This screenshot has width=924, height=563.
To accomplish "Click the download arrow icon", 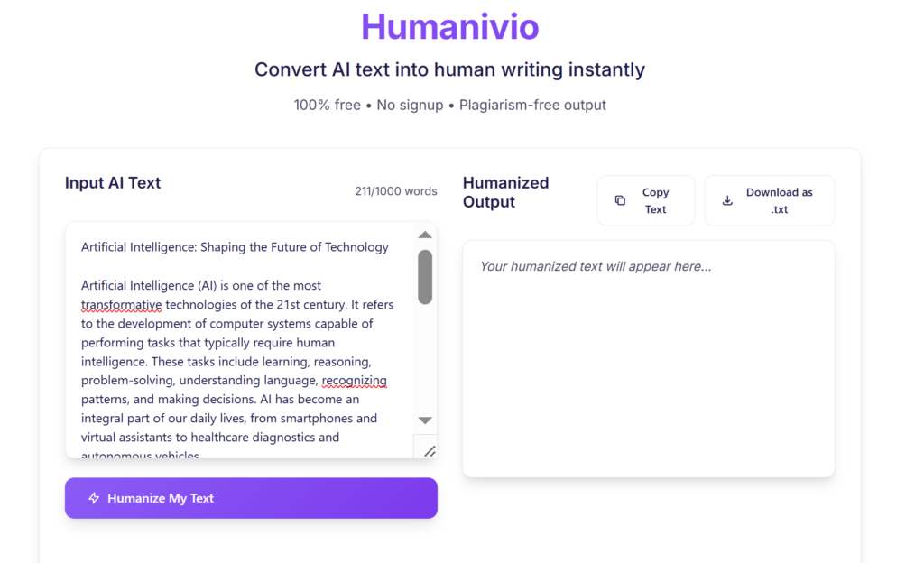I will tap(728, 200).
